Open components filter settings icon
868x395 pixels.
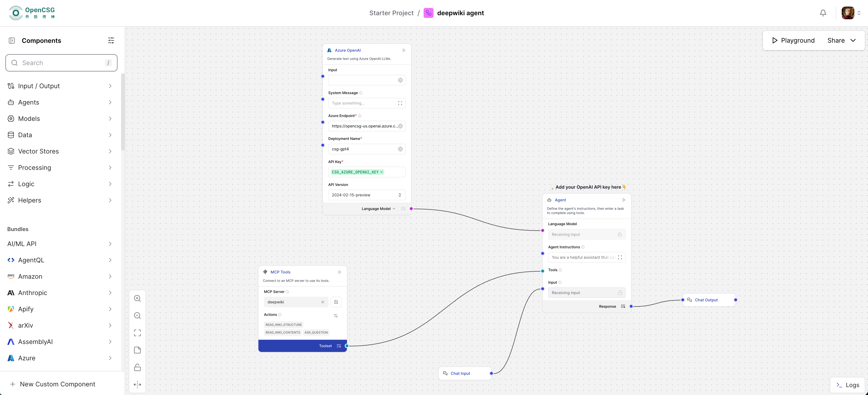[x=111, y=40]
